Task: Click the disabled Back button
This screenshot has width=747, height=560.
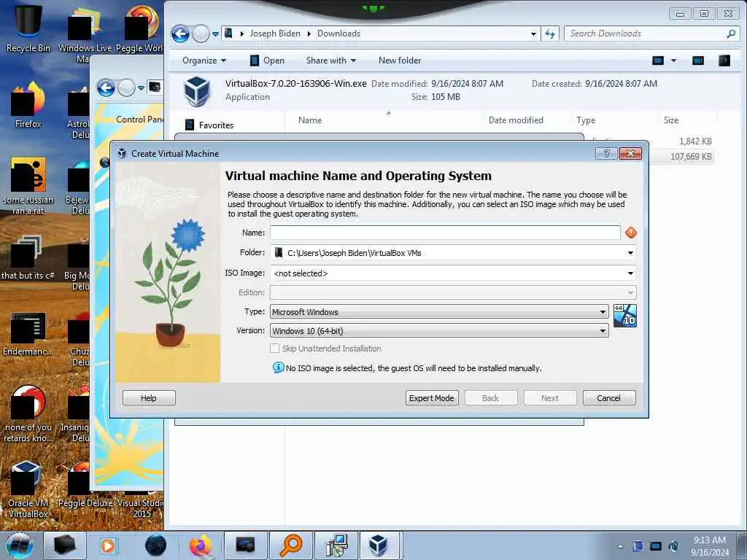Action: 491,397
